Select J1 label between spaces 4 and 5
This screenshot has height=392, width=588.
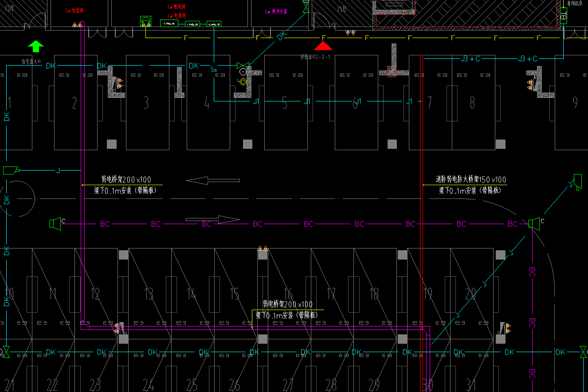coord(256,101)
